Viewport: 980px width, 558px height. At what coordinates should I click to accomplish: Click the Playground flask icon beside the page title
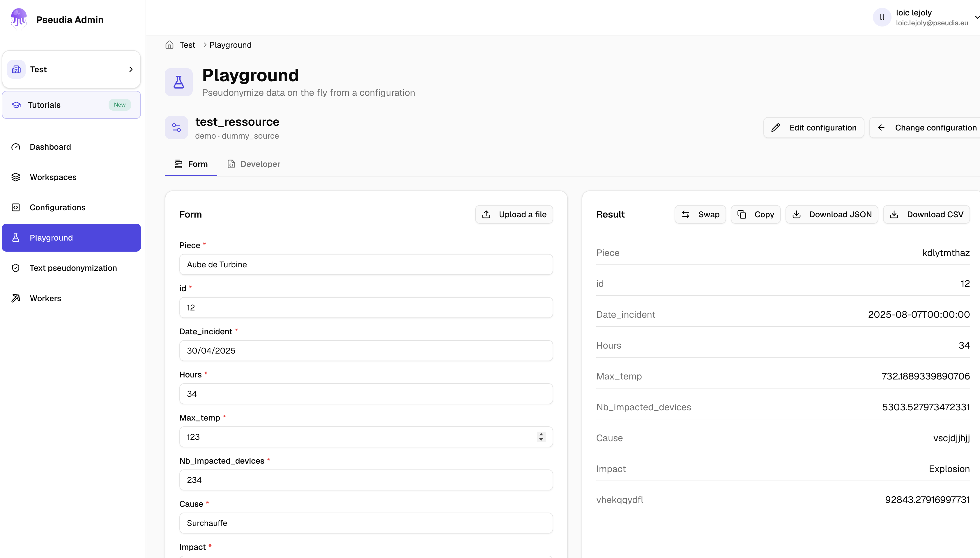(x=178, y=82)
